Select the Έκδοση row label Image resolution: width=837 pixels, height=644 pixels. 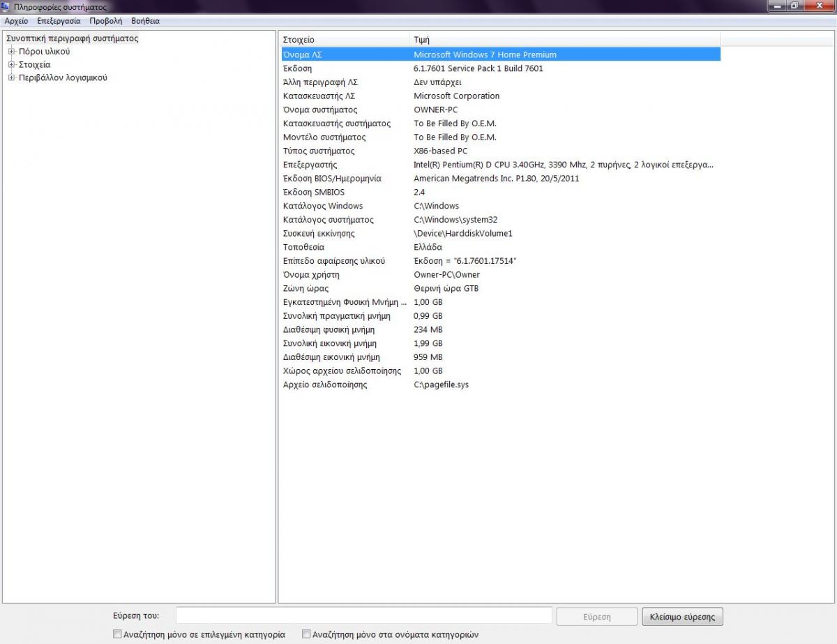298,68
